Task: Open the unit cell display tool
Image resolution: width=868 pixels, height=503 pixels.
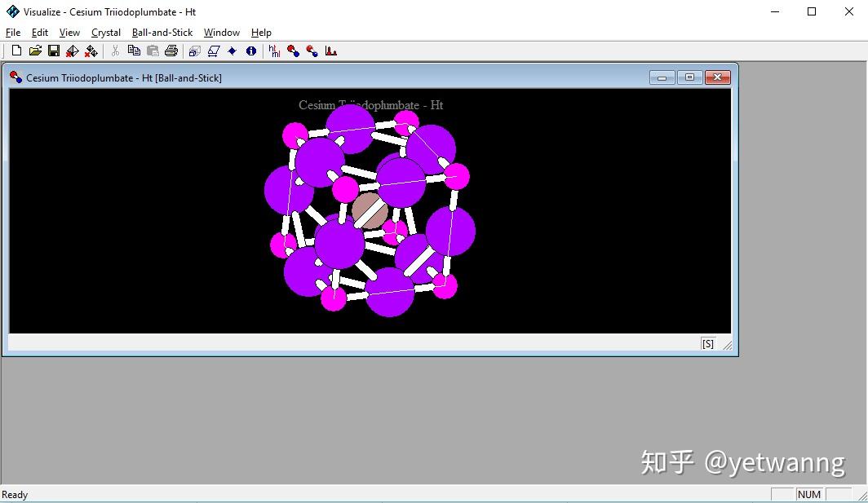Action: tap(193, 51)
